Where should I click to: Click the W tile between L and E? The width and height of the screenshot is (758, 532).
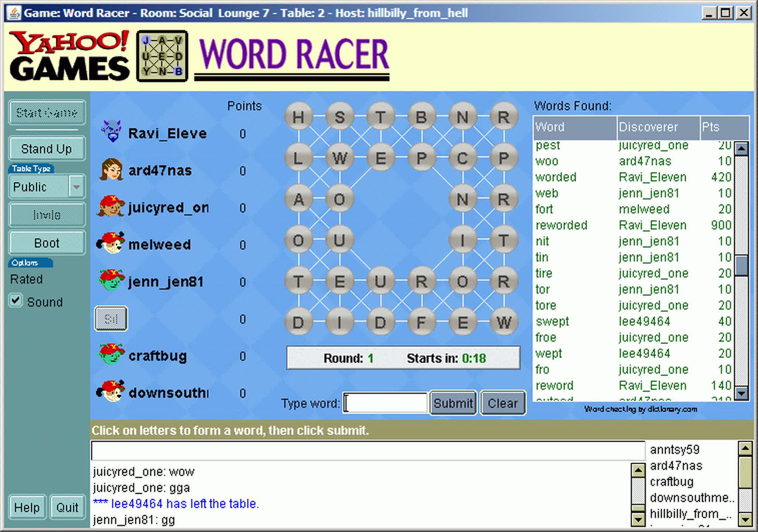(339, 158)
